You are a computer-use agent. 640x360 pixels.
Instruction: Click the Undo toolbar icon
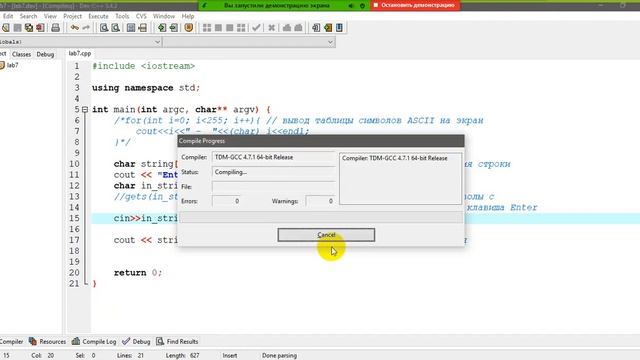coord(74,28)
